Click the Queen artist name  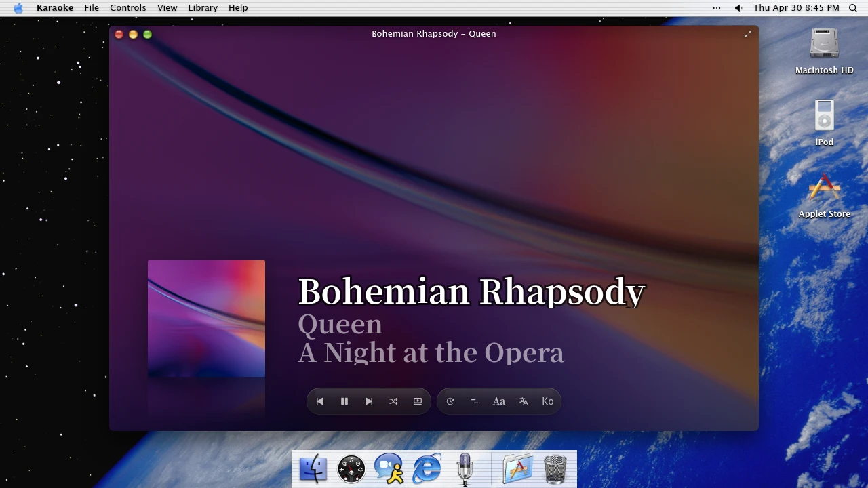[340, 324]
